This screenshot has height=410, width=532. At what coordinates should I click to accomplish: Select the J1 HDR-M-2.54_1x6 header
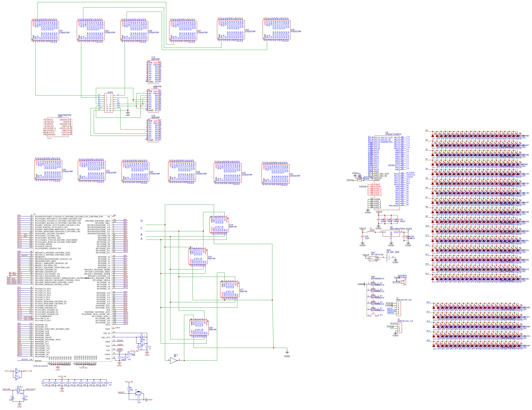pyautogui.click(x=398, y=308)
